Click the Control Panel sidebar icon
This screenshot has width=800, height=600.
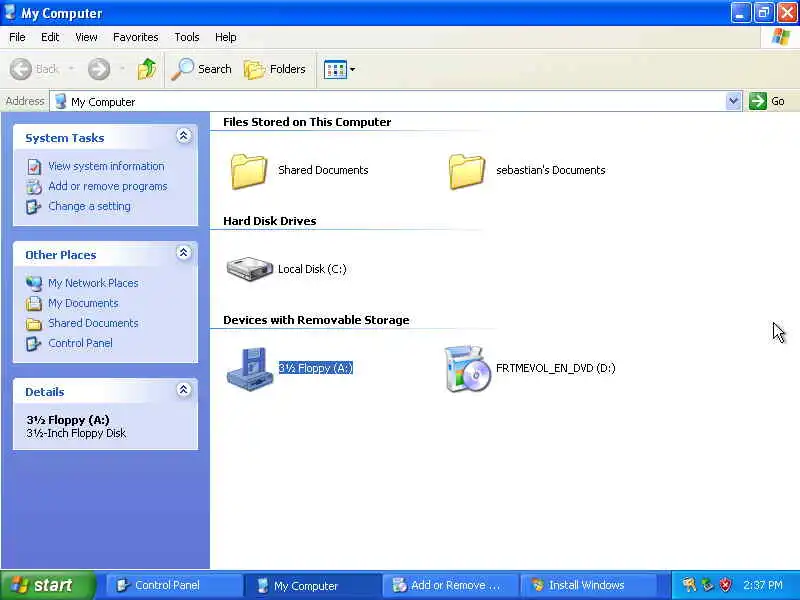coord(34,343)
